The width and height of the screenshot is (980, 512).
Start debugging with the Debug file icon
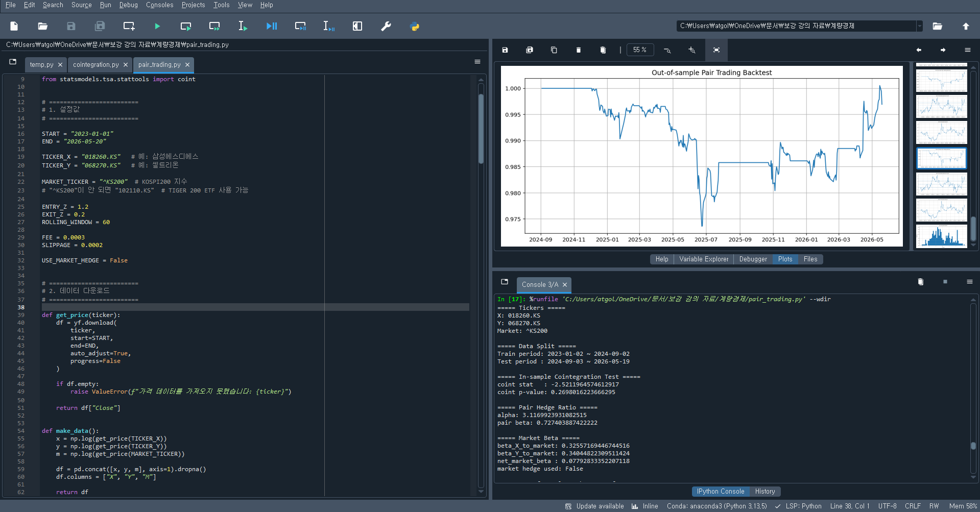tap(272, 26)
